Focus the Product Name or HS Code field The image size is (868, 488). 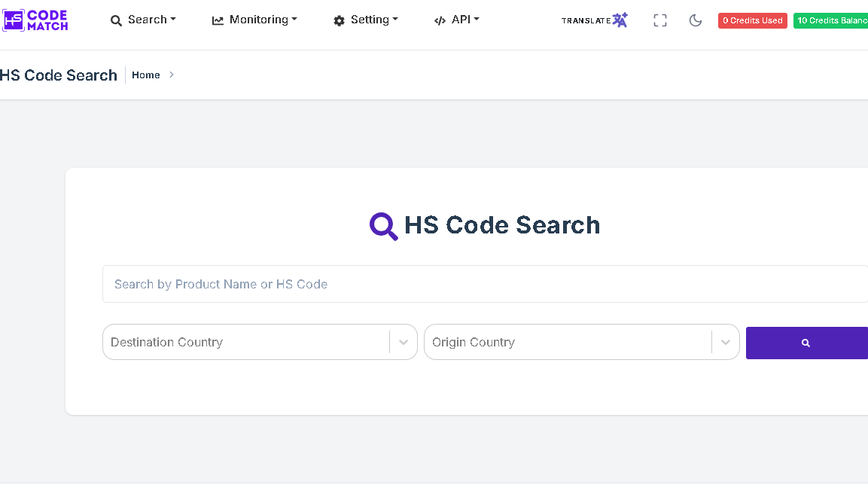click(x=482, y=284)
